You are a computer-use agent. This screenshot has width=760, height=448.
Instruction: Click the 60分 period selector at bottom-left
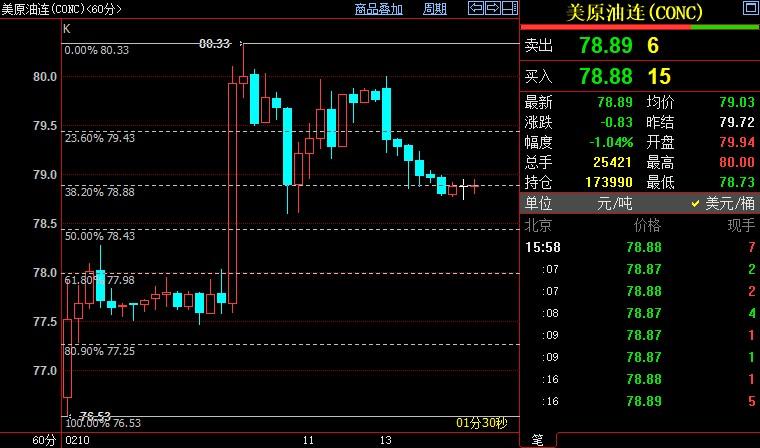coord(43,440)
